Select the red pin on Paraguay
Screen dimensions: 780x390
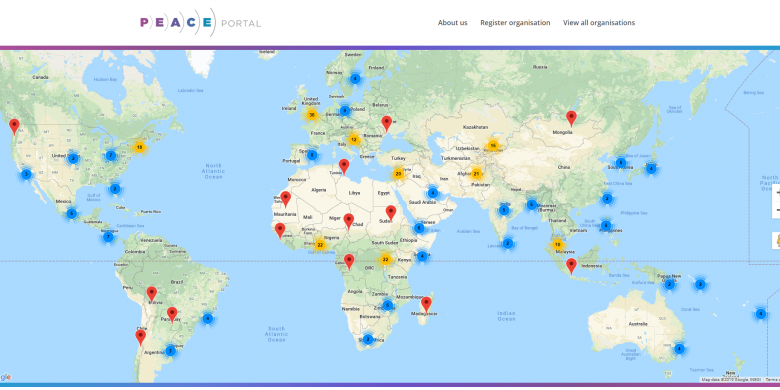(172, 315)
